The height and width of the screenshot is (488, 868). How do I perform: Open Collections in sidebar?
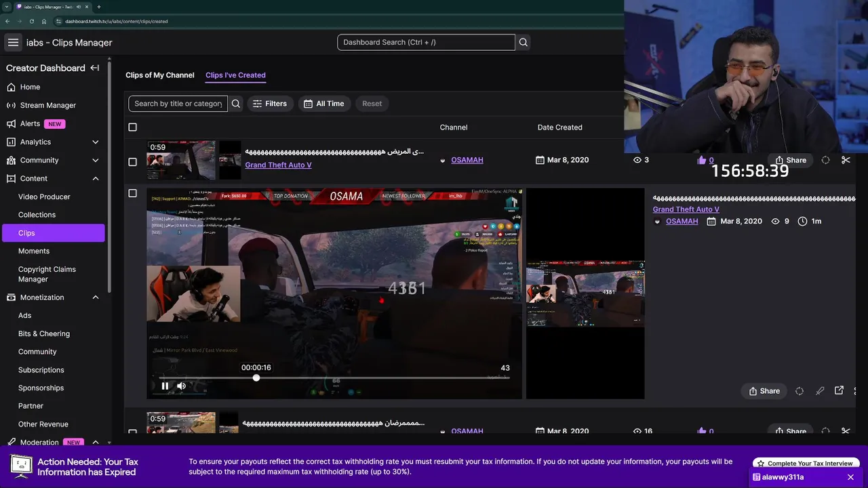click(37, 215)
